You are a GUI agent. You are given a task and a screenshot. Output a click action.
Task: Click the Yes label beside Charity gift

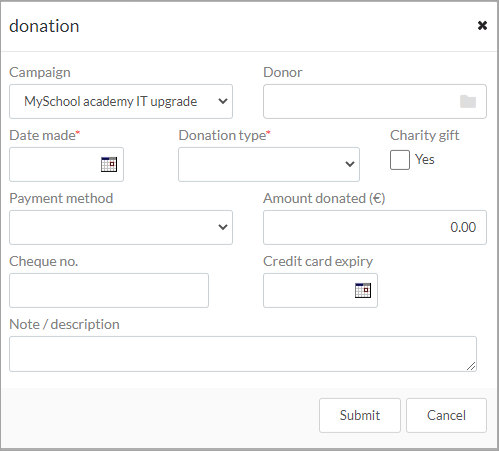point(424,160)
